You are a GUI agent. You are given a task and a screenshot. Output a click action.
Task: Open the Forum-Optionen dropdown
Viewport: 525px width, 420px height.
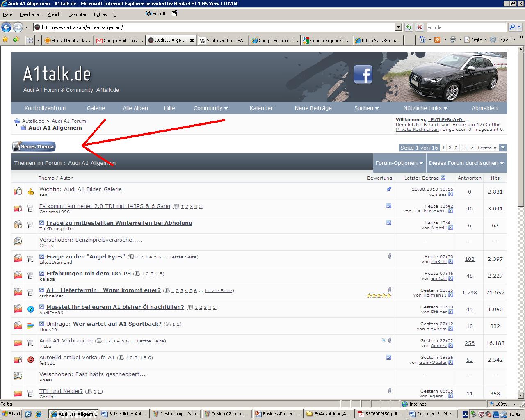point(399,163)
